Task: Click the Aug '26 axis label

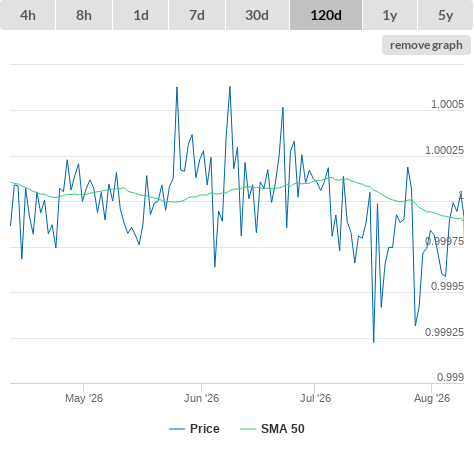Action: click(432, 398)
